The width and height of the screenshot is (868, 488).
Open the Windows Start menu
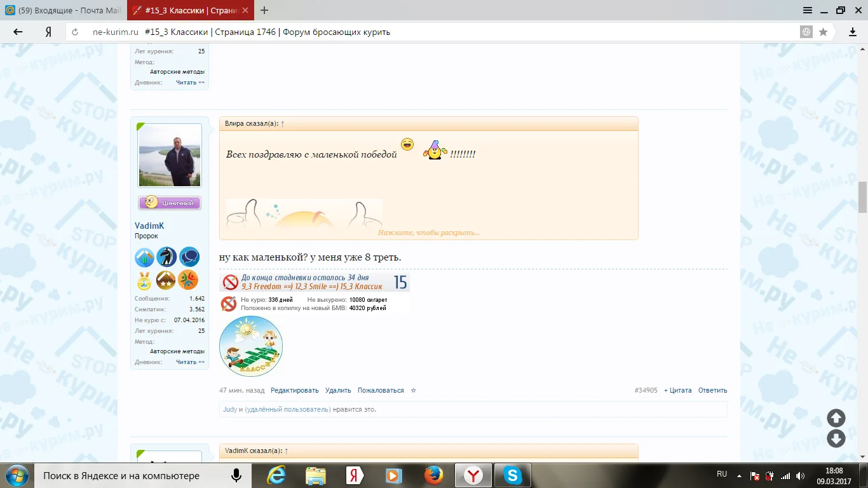[x=17, y=475]
